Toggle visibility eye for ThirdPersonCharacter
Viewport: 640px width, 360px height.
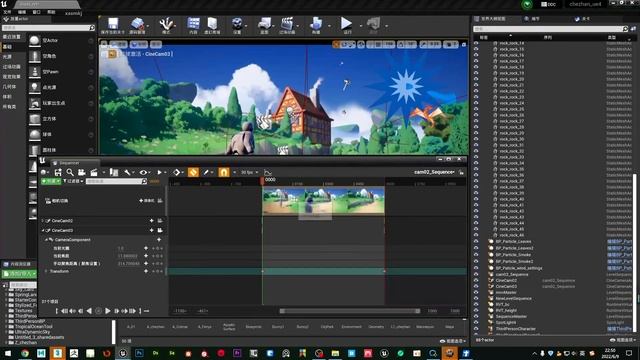[x=476, y=328]
